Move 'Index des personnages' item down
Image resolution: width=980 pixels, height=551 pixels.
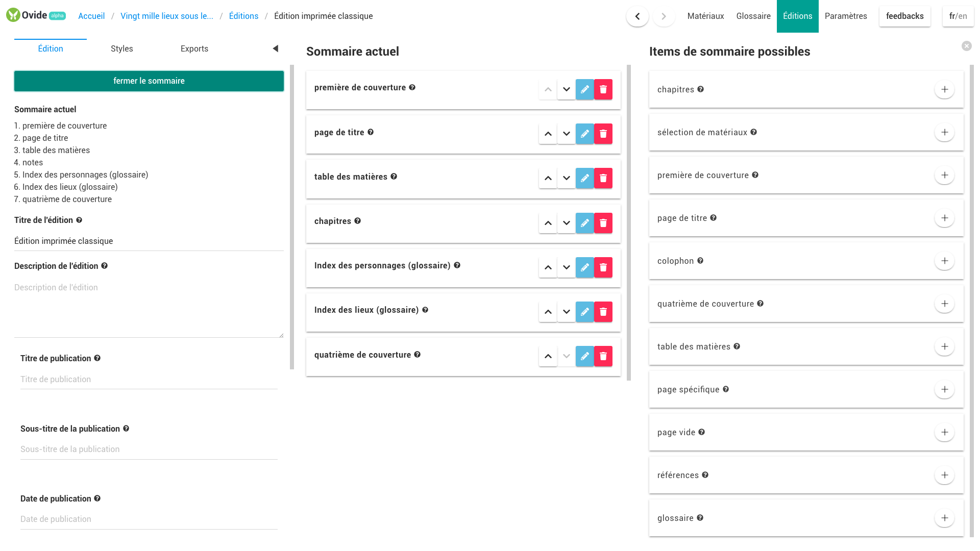coord(566,267)
